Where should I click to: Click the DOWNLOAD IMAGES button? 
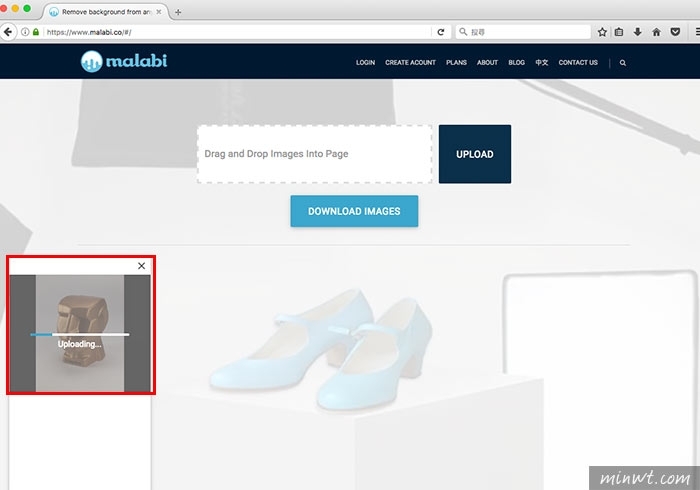(354, 211)
